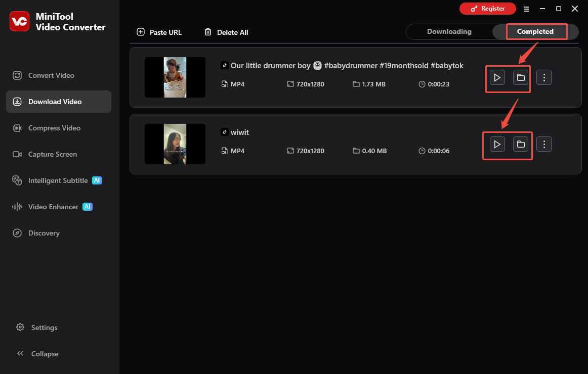
Task: Close the MiniTool window
Action: [574, 9]
